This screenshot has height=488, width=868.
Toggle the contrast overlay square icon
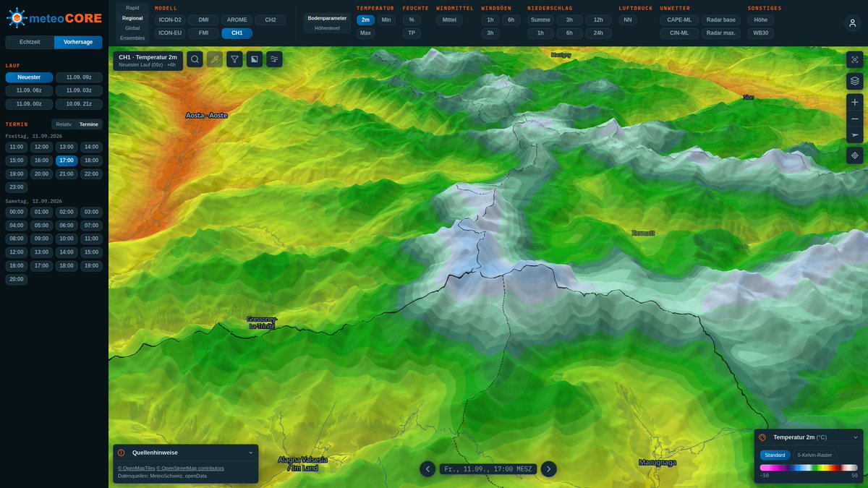click(254, 59)
